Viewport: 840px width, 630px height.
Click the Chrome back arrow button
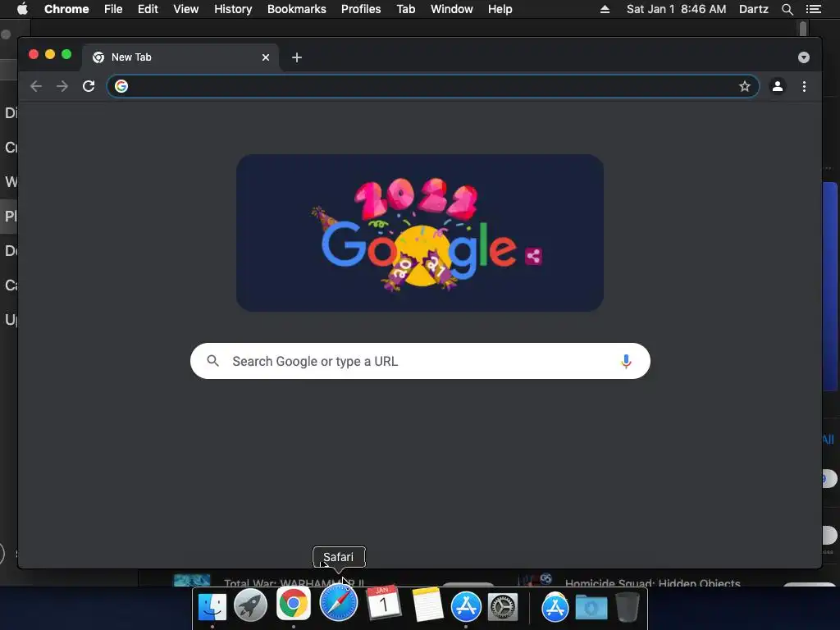[36, 86]
